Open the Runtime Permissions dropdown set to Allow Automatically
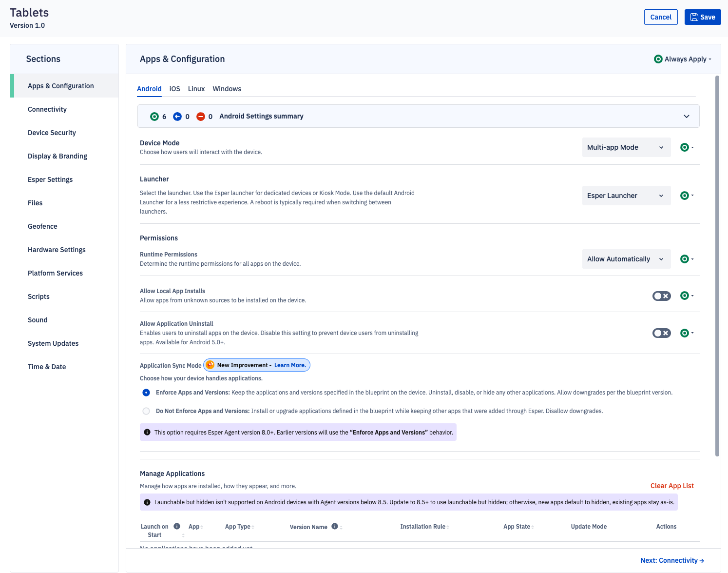This screenshot has height=573, width=728. (626, 259)
